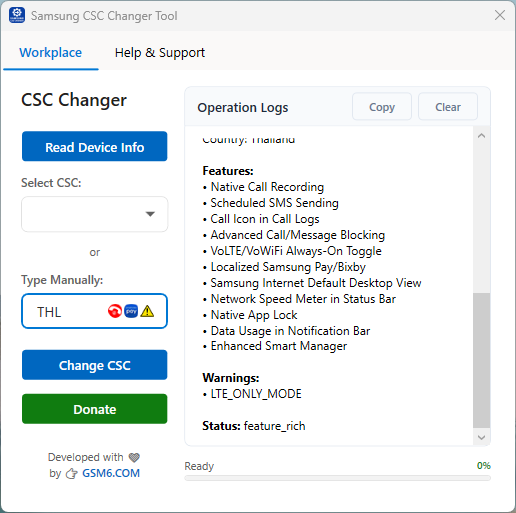
Task: Click the 0% progress percentage
Action: pyautogui.click(x=484, y=465)
